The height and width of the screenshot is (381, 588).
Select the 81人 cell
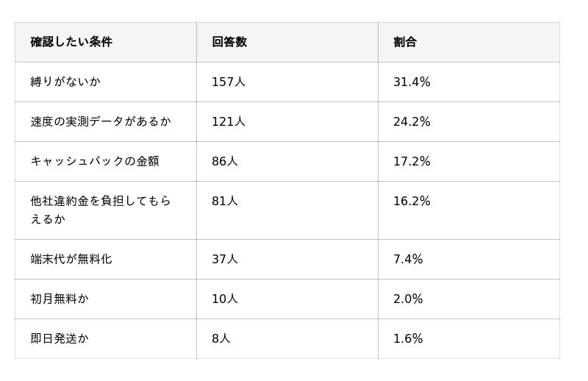pos(225,201)
